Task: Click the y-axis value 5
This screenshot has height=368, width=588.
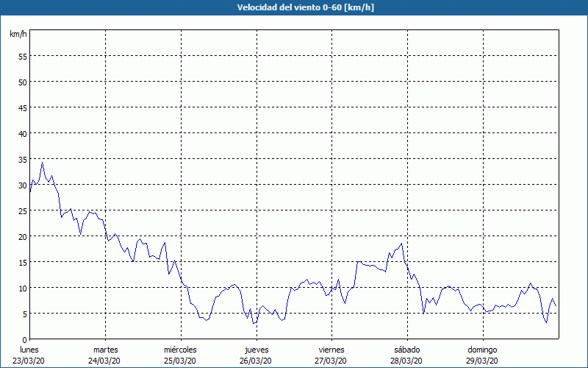Action: point(25,314)
